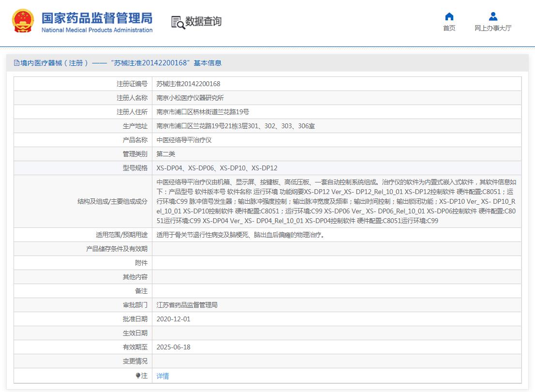Click the bulb icon beside 注
Viewport: 535px width, 392px height.
click(x=138, y=376)
